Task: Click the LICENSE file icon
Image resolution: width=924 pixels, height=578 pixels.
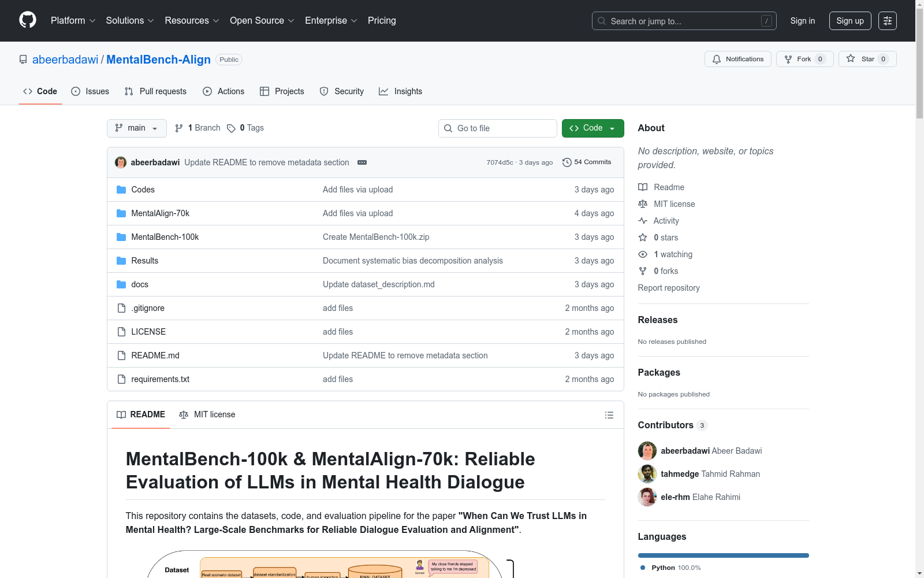Action: point(121,332)
